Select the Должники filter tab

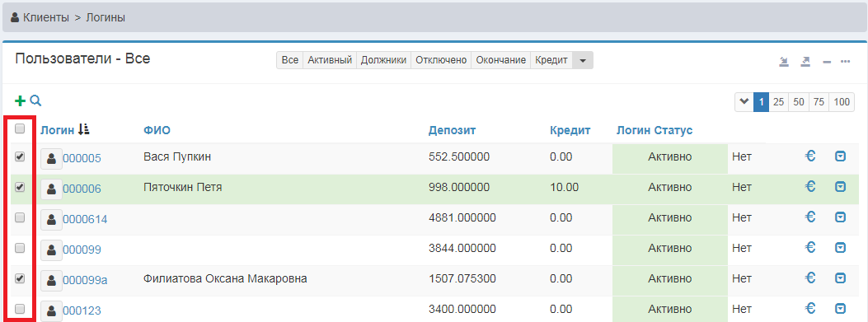pos(383,60)
